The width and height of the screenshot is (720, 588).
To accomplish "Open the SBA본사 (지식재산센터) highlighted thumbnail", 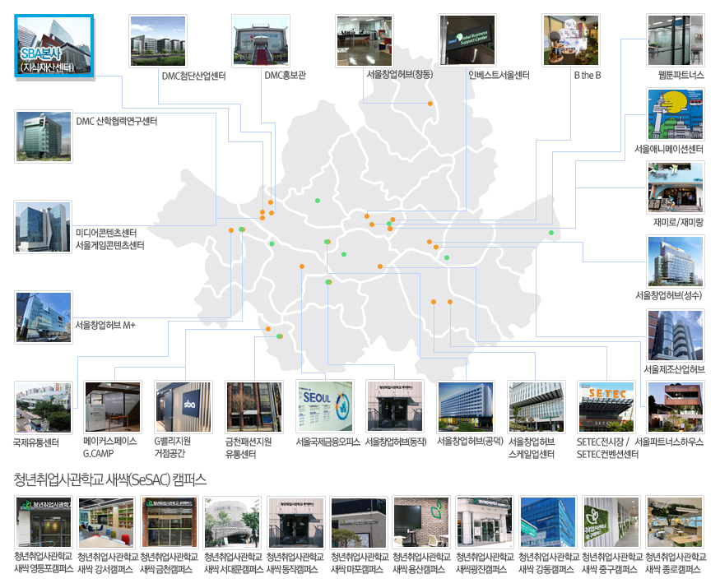I will (54, 46).
